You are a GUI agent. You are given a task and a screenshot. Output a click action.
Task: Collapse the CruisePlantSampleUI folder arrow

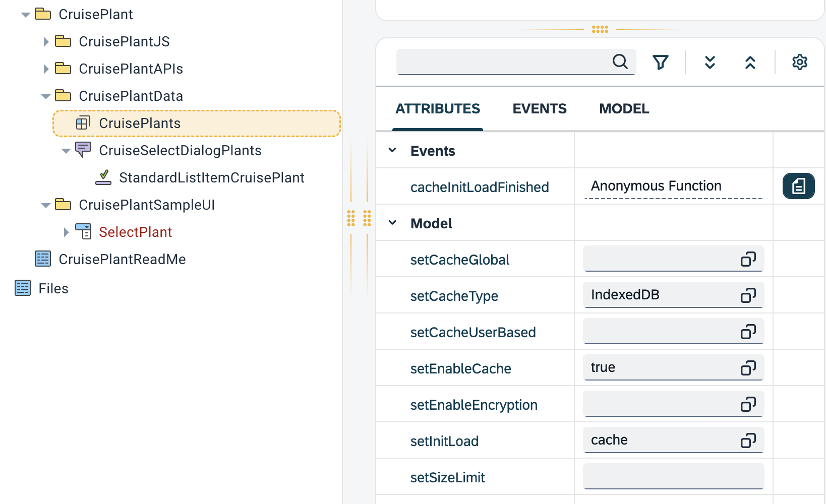pos(45,205)
